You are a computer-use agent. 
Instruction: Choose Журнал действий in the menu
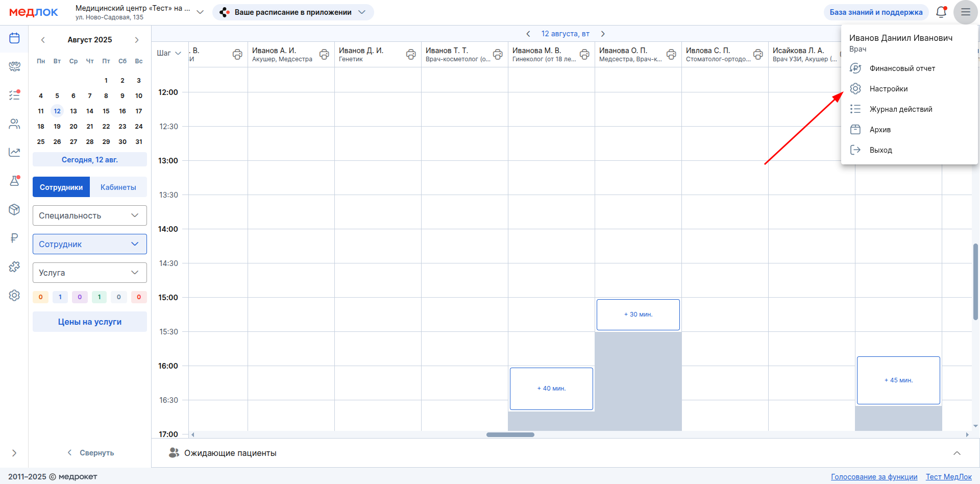coord(900,109)
